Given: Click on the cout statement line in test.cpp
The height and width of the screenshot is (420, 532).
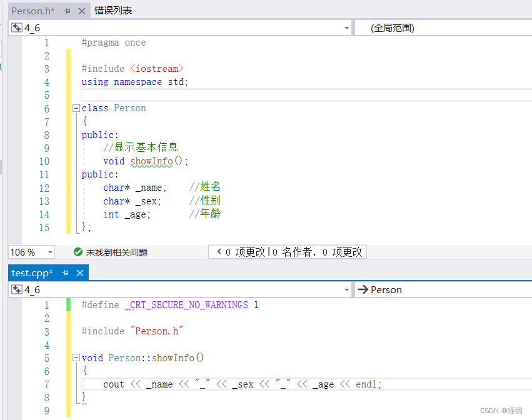Looking at the screenshot, I should 243,384.
